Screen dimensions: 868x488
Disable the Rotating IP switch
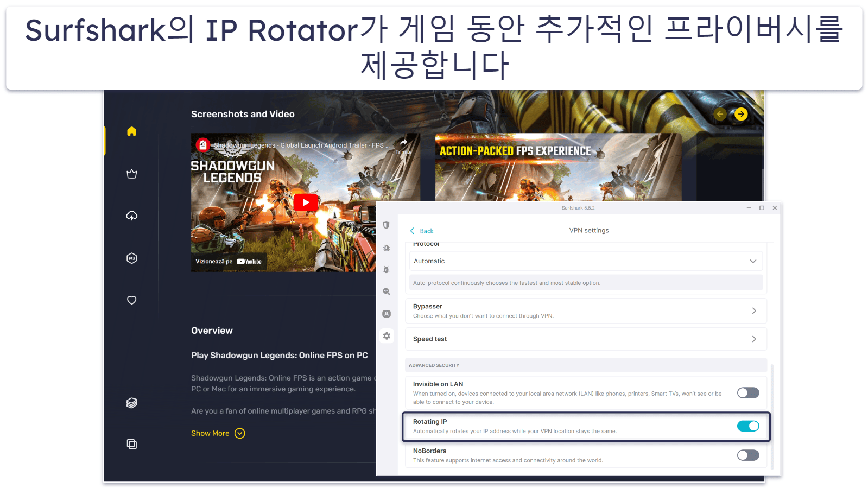coord(748,426)
